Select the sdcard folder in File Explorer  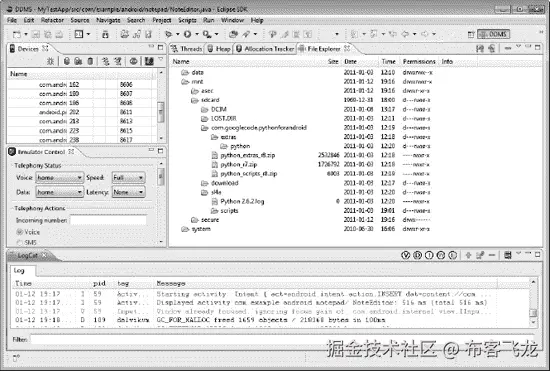(x=210, y=100)
